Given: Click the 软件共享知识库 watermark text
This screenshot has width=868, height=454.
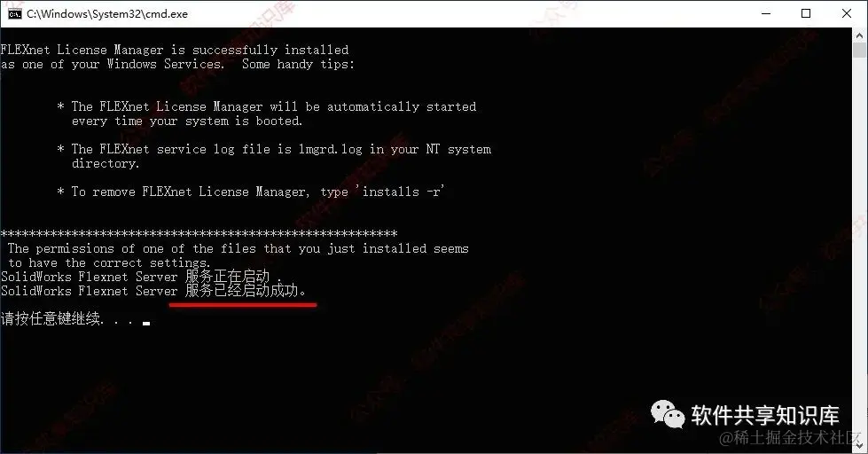Looking at the screenshot, I should tap(765, 415).
